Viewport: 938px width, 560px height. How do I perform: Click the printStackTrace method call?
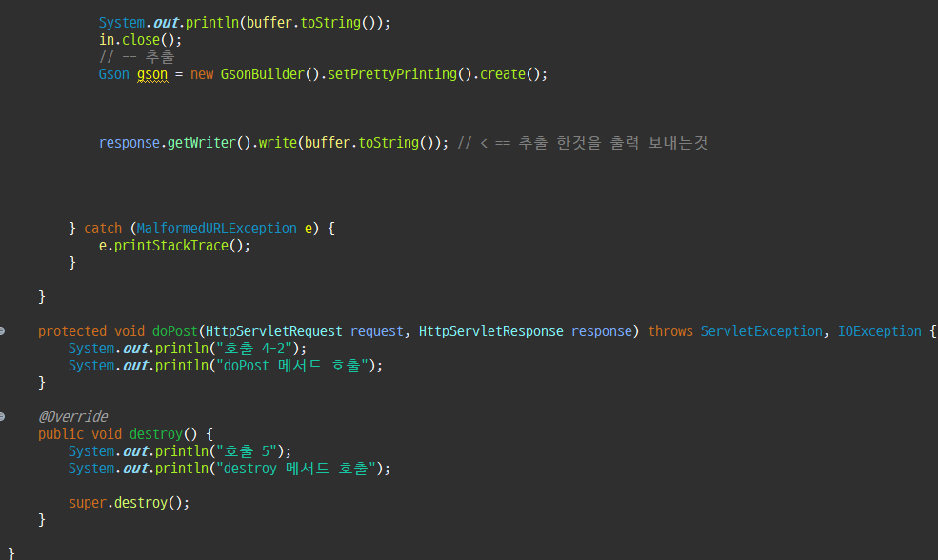[171, 246]
